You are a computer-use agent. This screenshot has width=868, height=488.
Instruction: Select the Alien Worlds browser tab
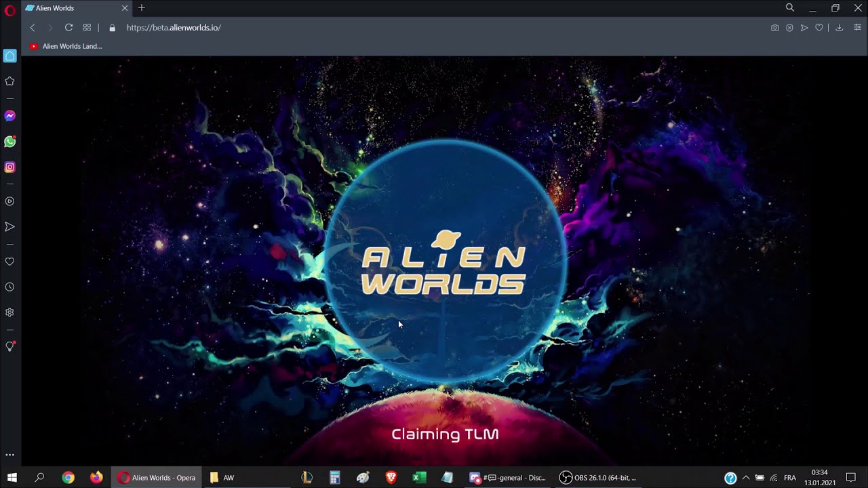[77, 8]
